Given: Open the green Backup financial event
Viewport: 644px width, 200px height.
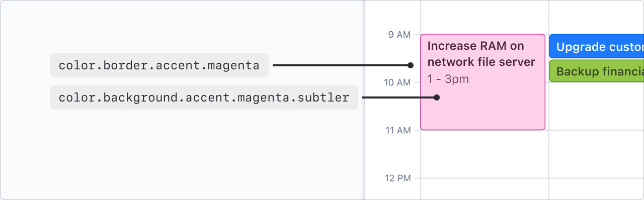Looking at the screenshot, I should click(596, 71).
